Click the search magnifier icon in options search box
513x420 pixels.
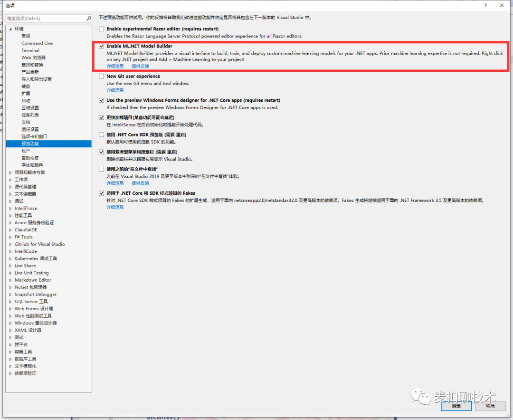(89, 19)
